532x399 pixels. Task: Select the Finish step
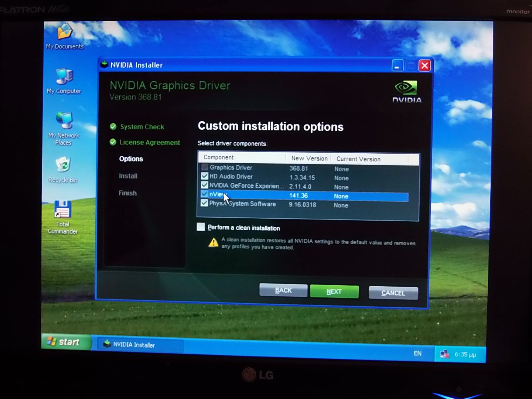pos(127,193)
